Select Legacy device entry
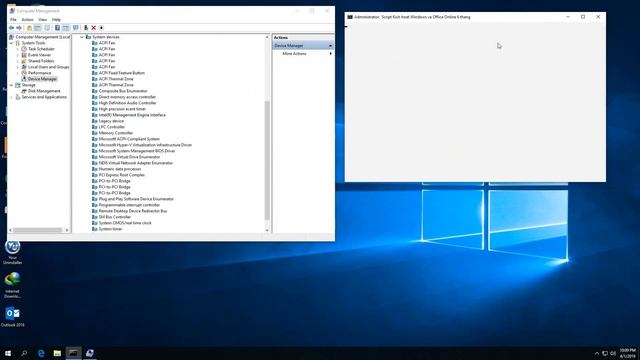The width and height of the screenshot is (640, 360). (111, 121)
